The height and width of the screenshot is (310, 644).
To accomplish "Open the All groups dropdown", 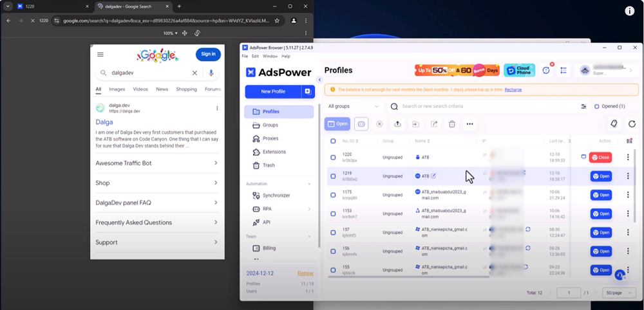I will click(x=354, y=106).
